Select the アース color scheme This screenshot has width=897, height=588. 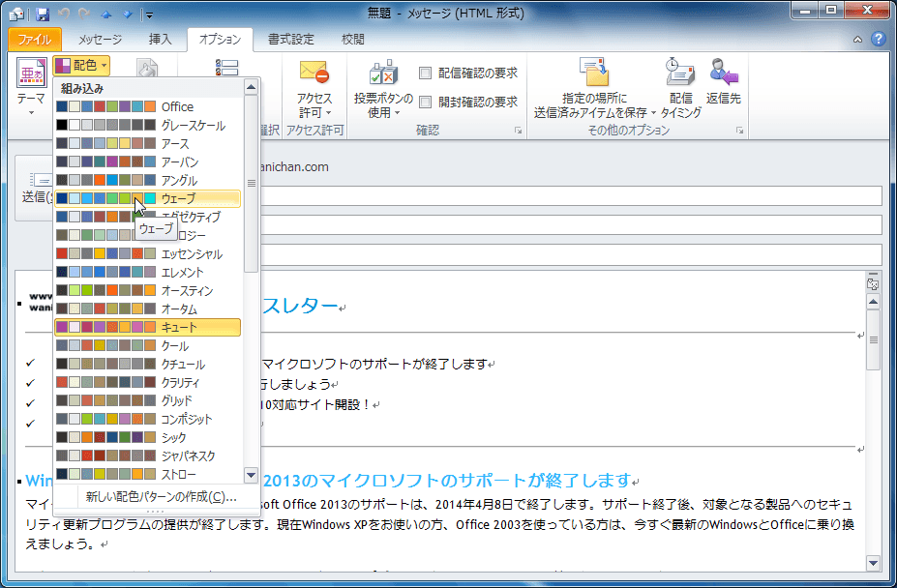[148, 143]
